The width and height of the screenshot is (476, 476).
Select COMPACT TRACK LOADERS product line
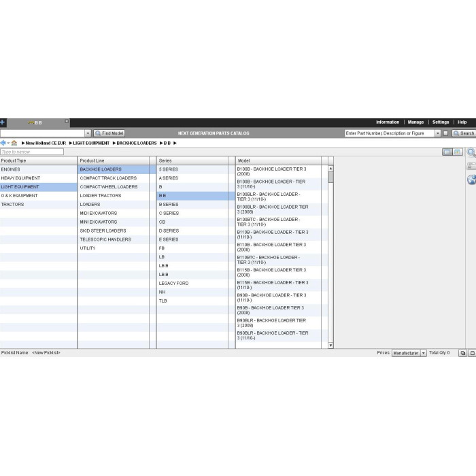click(114, 178)
